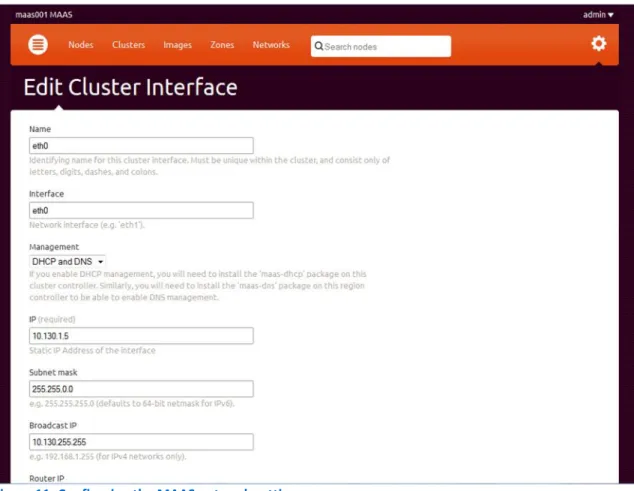Click the Subnet mask field 255.255.0.0
634x491 pixels.
[141, 389]
